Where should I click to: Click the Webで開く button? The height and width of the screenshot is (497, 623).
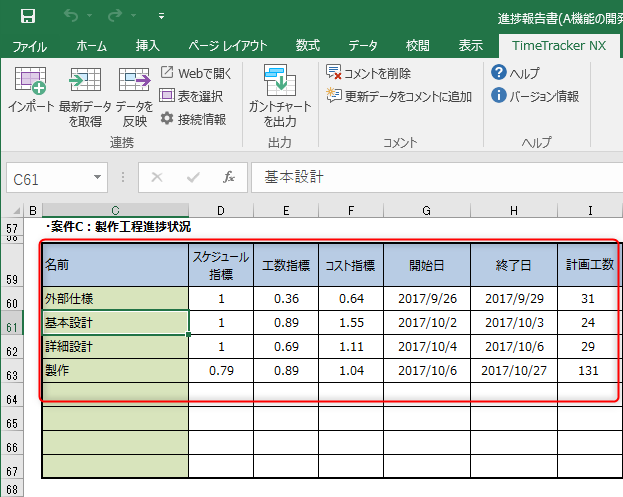point(196,73)
